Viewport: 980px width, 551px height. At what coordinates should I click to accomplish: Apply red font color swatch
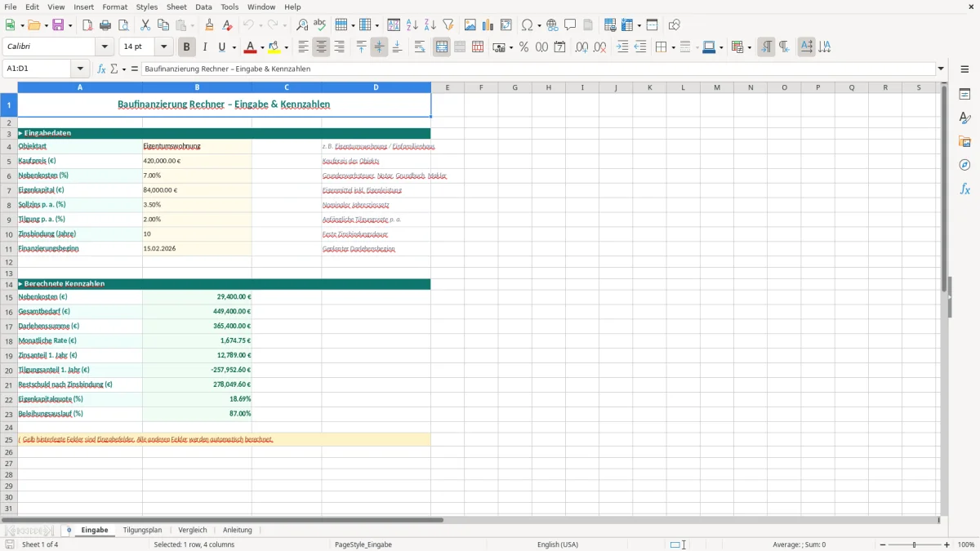click(251, 47)
